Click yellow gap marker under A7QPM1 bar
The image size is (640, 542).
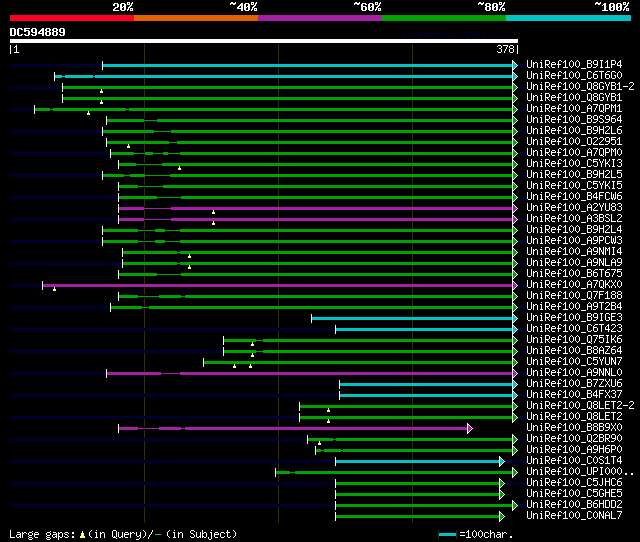pyautogui.click(x=88, y=113)
